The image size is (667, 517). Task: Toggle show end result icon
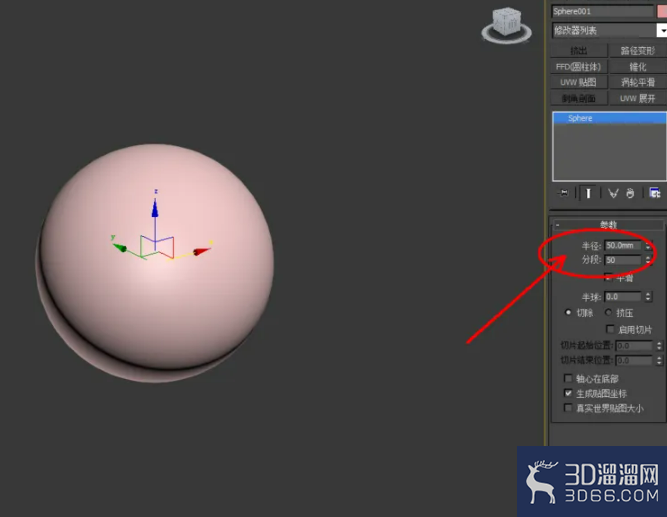pyautogui.click(x=588, y=194)
